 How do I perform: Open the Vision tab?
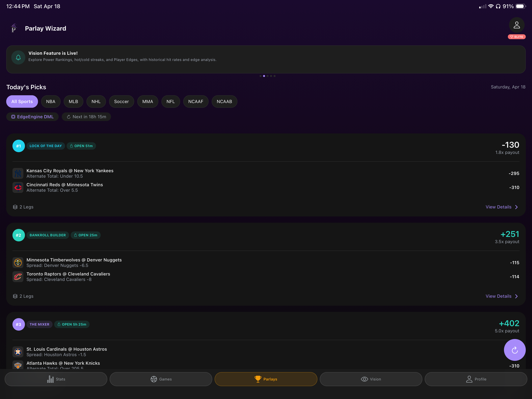(x=371, y=379)
